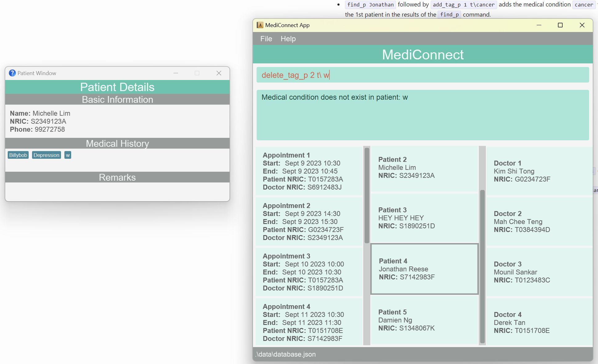Select the Patient 4 Jonathan Reese card
Viewport: 598px width, 364px height.
(x=424, y=269)
